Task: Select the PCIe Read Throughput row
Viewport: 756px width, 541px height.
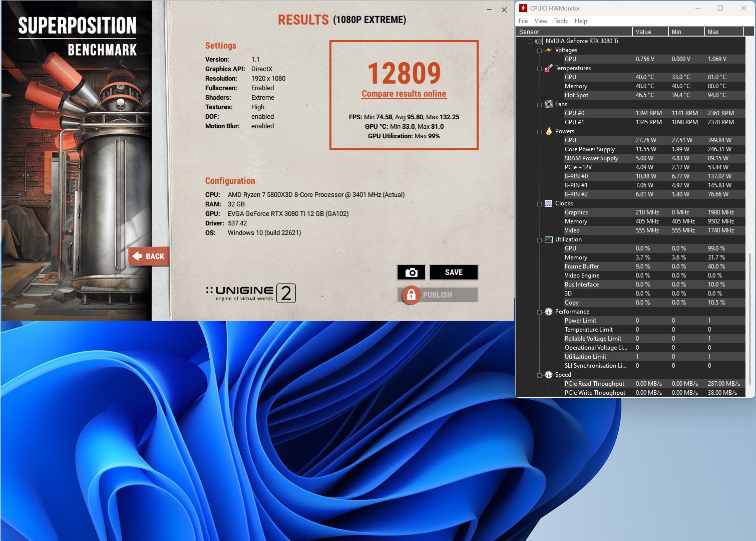Action: point(654,384)
